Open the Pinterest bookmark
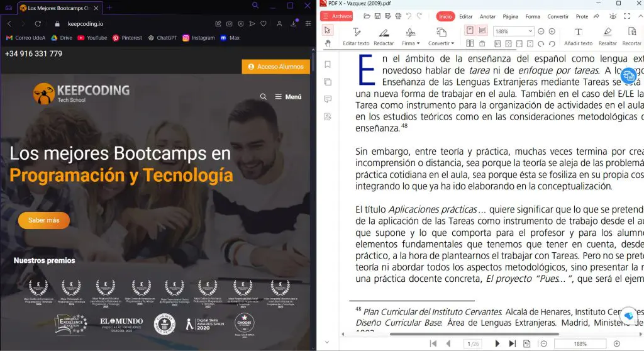644x351 pixels. coord(127,38)
